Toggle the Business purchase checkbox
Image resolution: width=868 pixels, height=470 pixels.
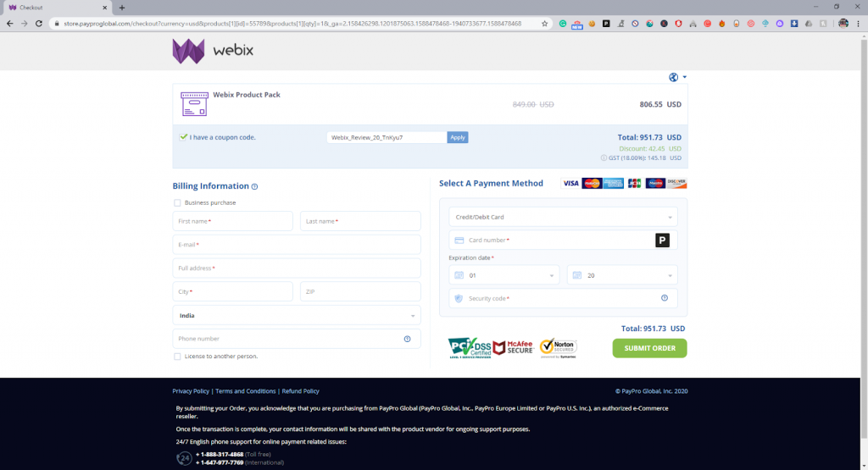tap(177, 202)
